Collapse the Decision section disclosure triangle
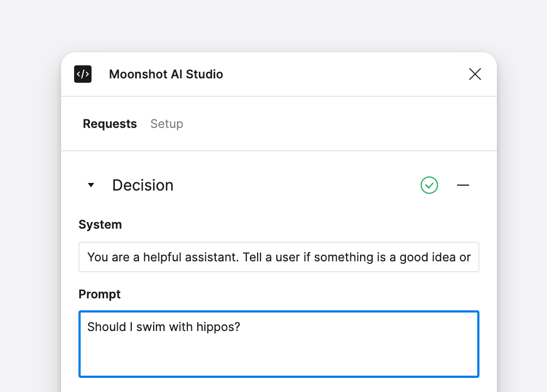Viewport: 547px width, 392px height. click(x=91, y=185)
